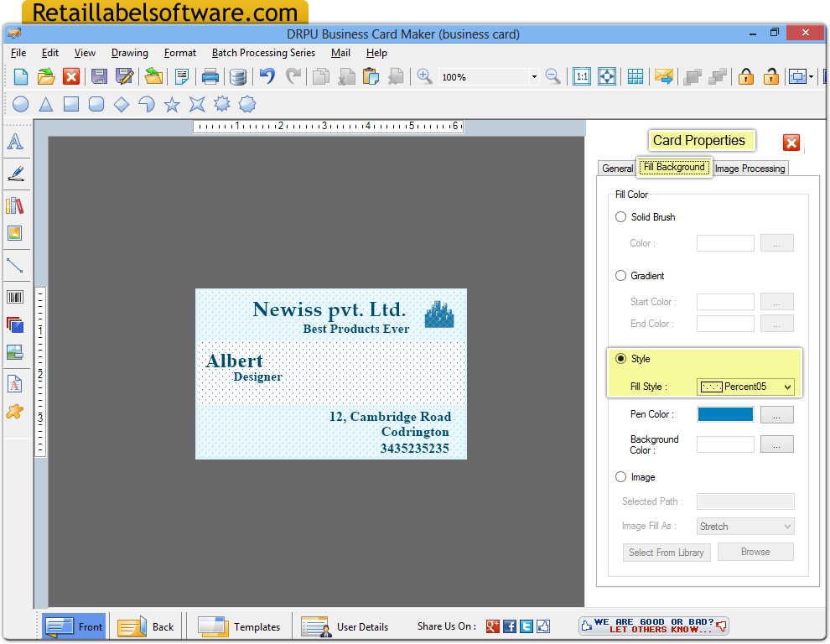The height and width of the screenshot is (644, 830).
Task: Open User Details
Action: tap(345, 627)
